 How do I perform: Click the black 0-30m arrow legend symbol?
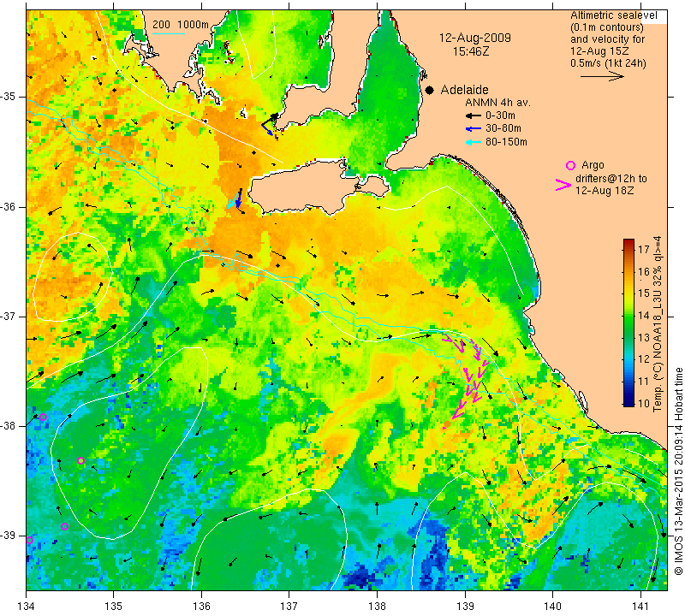point(474,116)
